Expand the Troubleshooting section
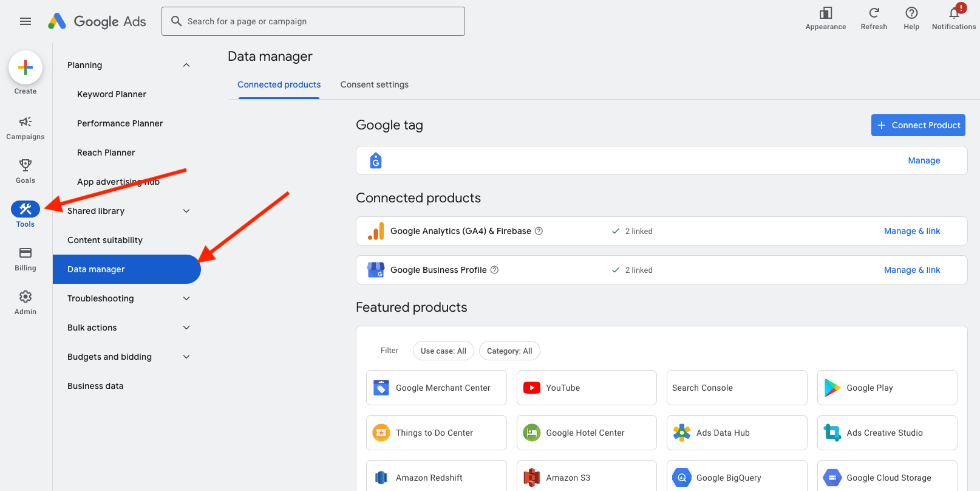 pyautogui.click(x=186, y=298)
